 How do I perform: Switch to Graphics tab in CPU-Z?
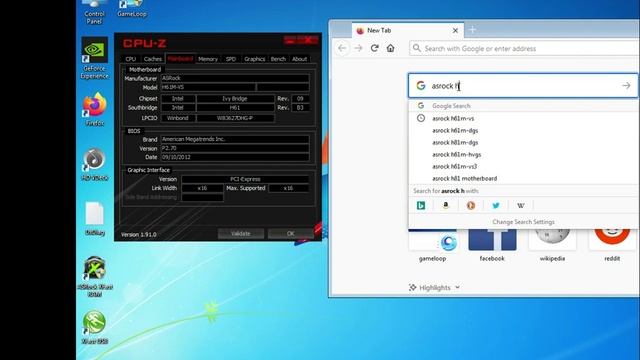pos(254,59)
